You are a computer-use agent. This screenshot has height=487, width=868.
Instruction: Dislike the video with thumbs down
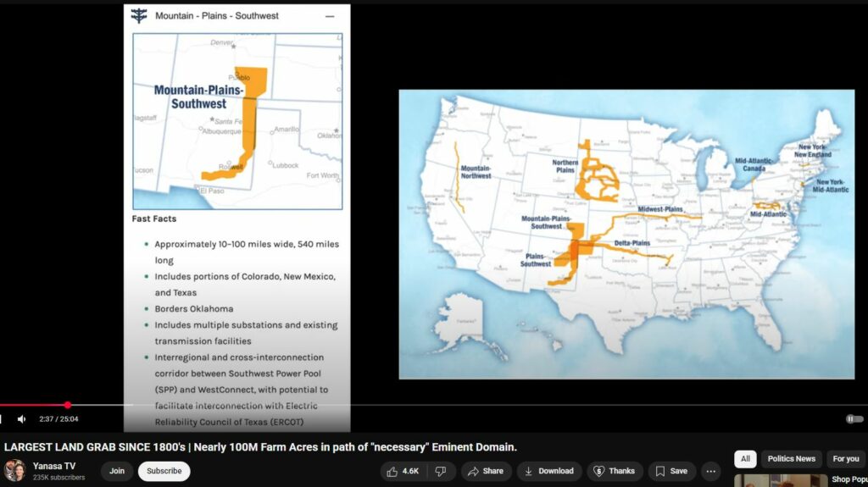441,471
